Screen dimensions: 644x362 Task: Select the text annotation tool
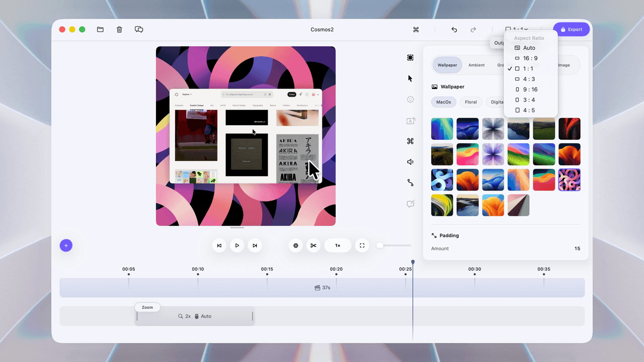(x=410, y=121)
